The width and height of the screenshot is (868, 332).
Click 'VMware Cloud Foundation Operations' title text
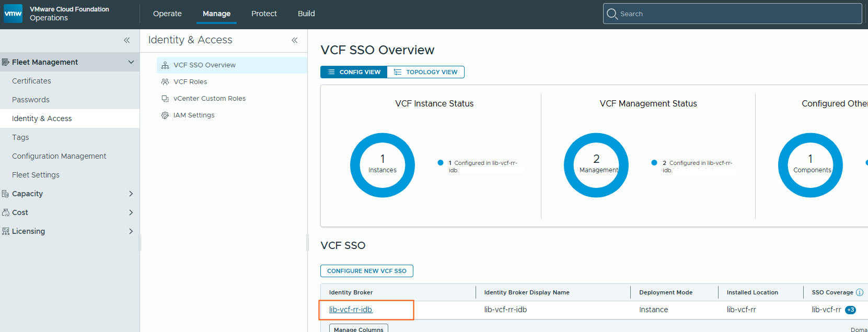(70, 14)
